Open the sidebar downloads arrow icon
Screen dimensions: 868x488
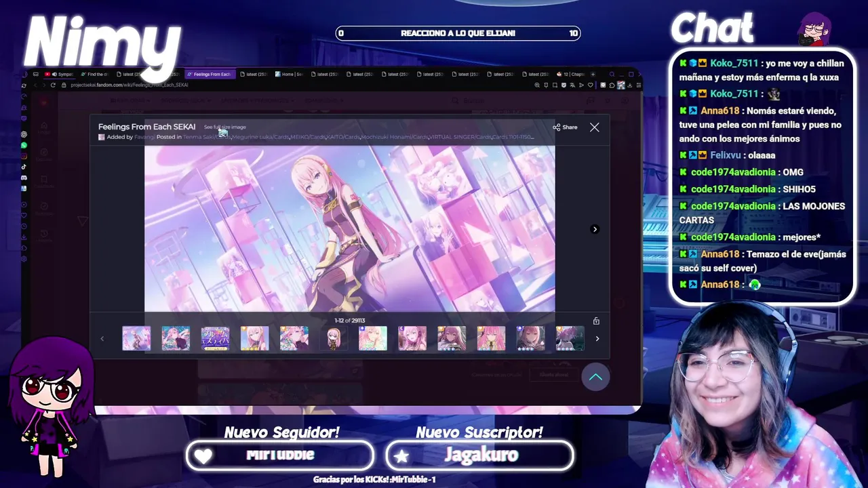(x=24, y=237)
